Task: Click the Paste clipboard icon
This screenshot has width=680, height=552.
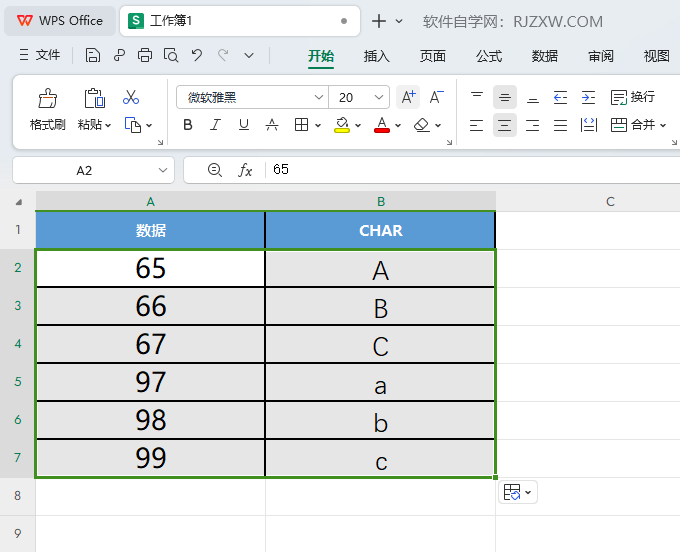Action: 94,98
